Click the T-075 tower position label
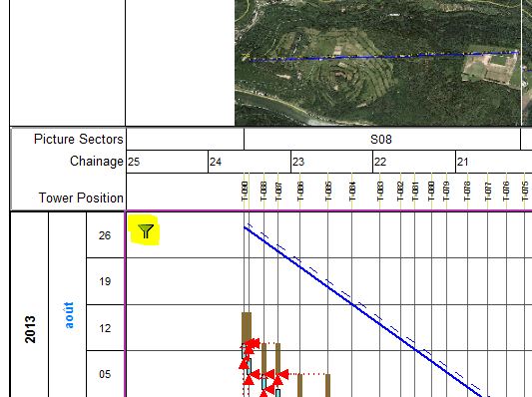 coord(525,192)
